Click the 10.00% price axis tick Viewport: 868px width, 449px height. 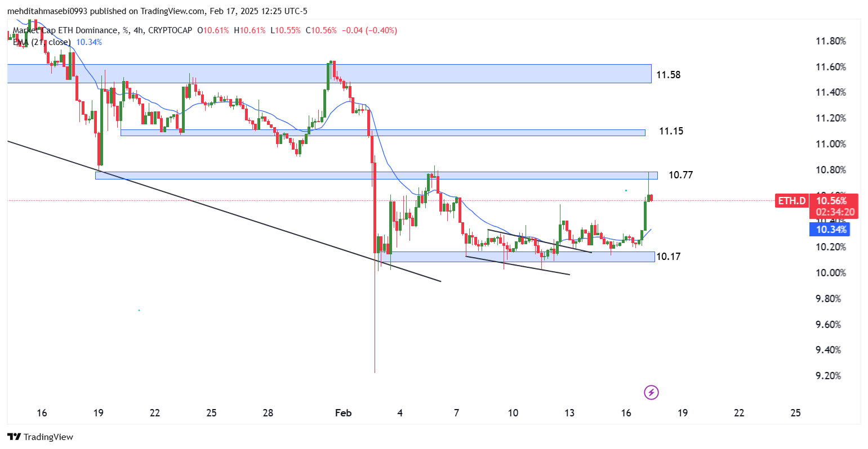[x=831, y=273]
